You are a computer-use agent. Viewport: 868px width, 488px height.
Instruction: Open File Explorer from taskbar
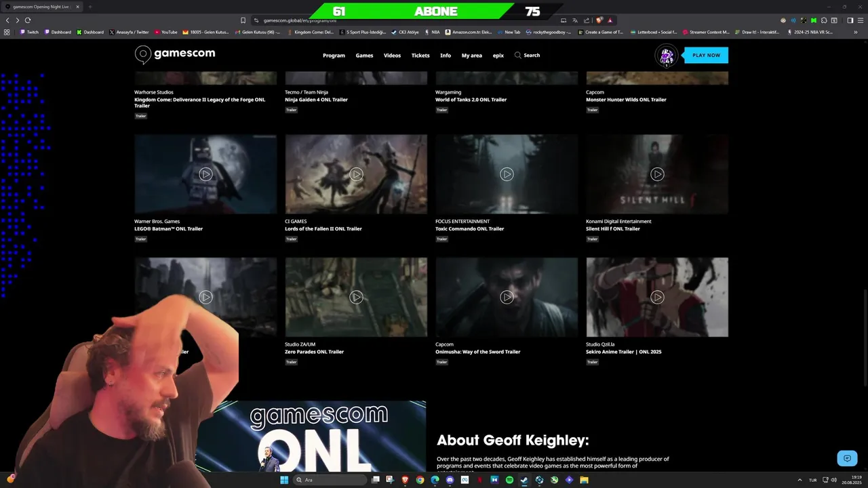coord(584,480)
